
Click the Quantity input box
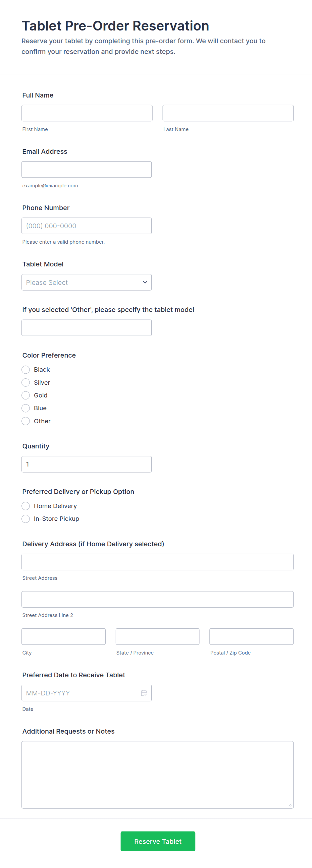tap(86, 464)
